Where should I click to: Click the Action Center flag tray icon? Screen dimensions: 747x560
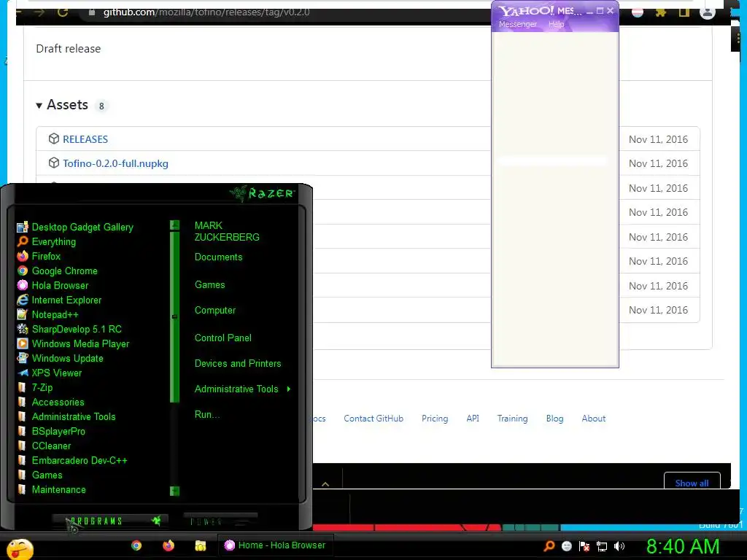click(584, 546)
